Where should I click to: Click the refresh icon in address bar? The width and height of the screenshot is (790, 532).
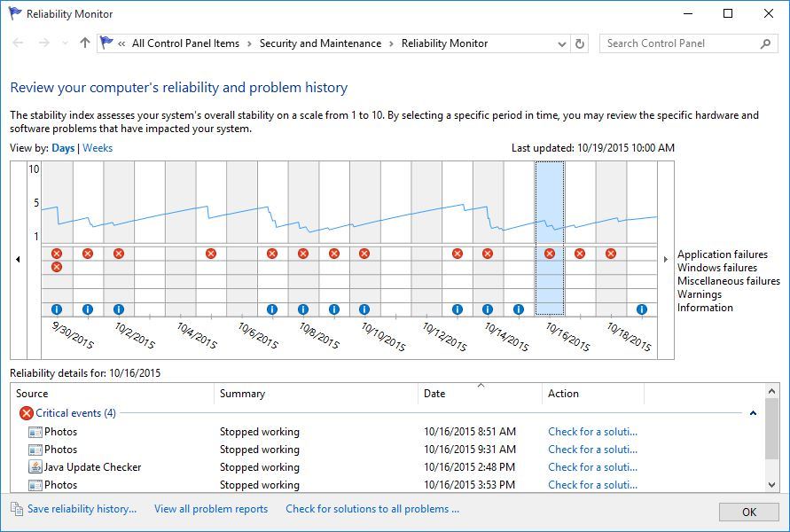(x=579, y=43)
